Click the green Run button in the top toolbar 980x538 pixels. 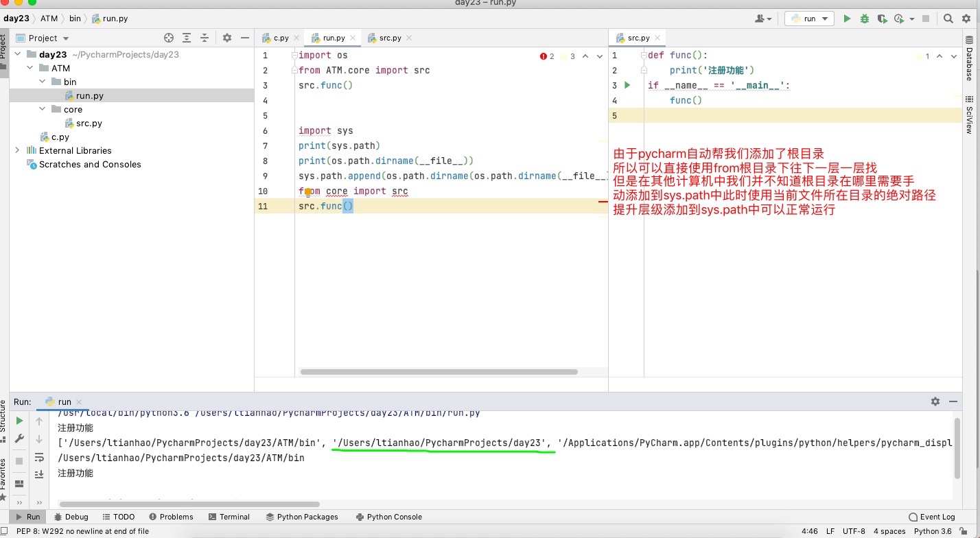coord(847,19)
